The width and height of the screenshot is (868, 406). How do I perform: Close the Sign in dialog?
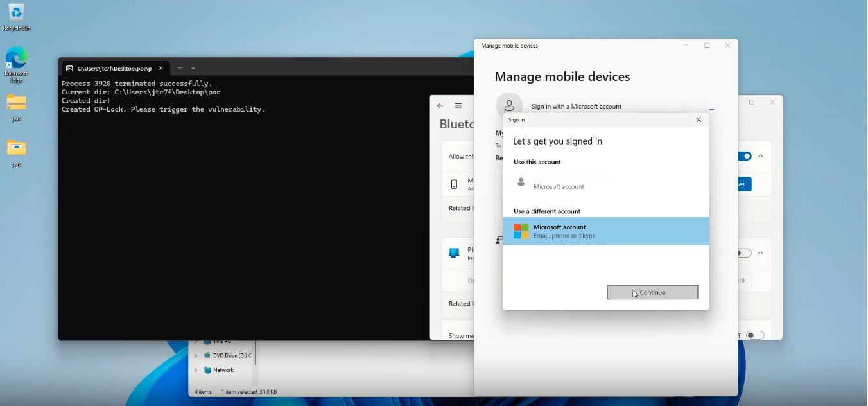(699, 120)
